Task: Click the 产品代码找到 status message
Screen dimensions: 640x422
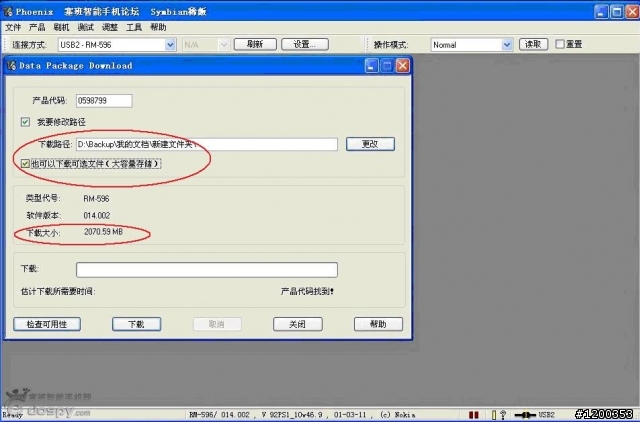Action: coord(307,291)
